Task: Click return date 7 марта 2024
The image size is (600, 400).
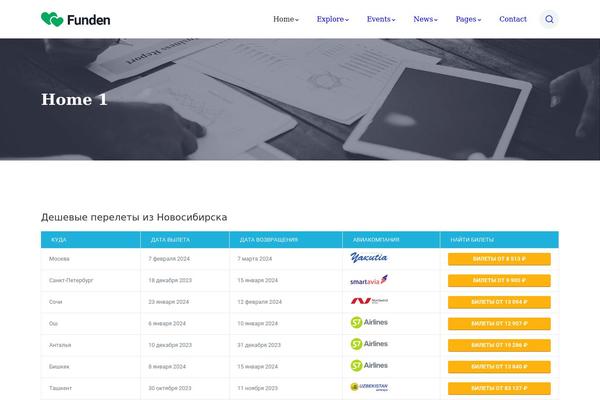Action: coord(254,259)
